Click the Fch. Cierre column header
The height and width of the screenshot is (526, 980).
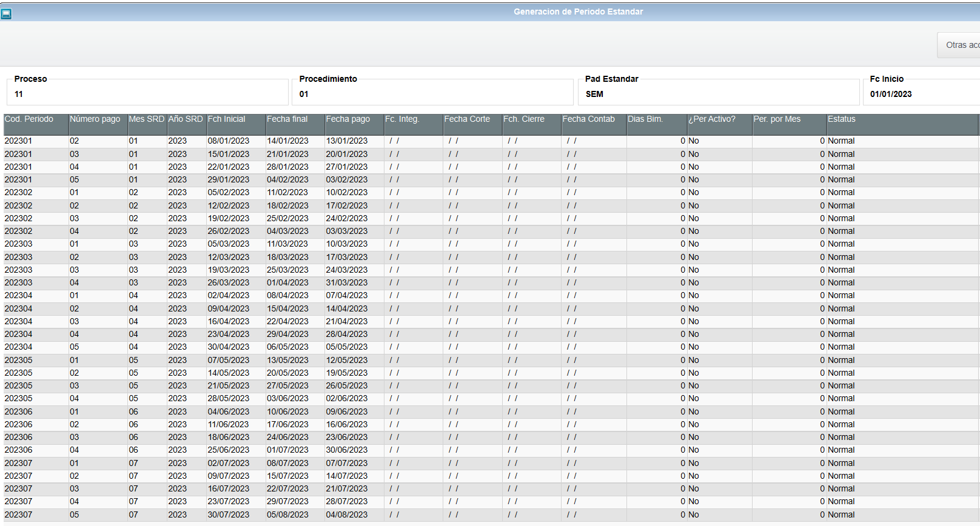(x=531, y=124)
